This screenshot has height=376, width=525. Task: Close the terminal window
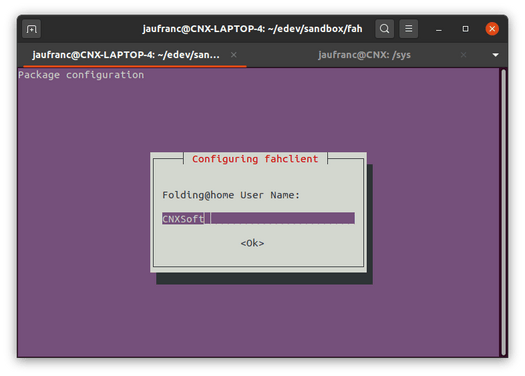pos(492,29)
